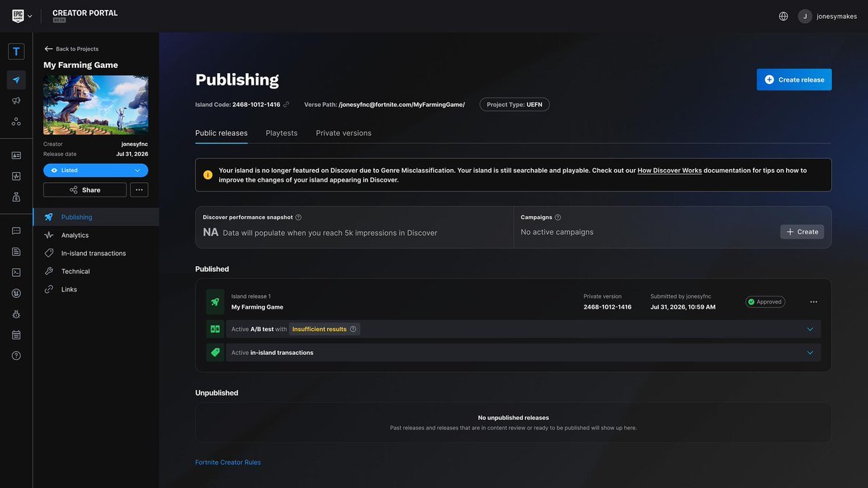Open the activity chart icon in rail
This screenshot has width=868, height=488.
click(16, 176)
